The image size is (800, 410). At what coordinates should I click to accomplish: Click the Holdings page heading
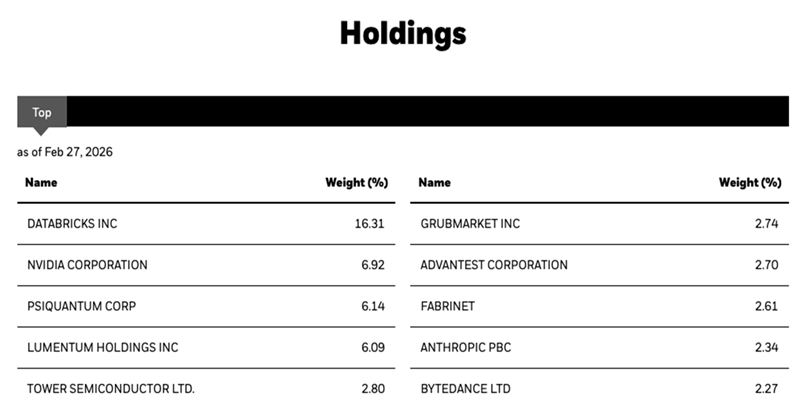pyautogui.click(x=402, y=34)
